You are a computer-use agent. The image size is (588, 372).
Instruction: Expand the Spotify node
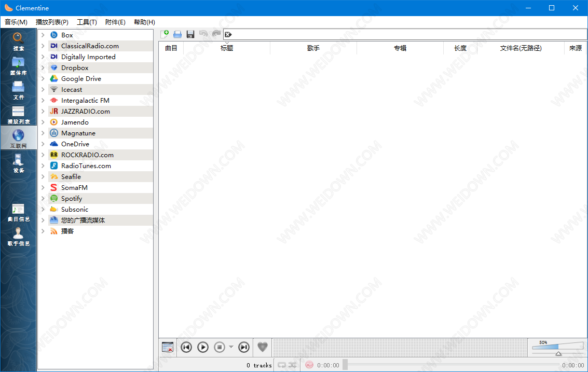click(x=43, y=198)
